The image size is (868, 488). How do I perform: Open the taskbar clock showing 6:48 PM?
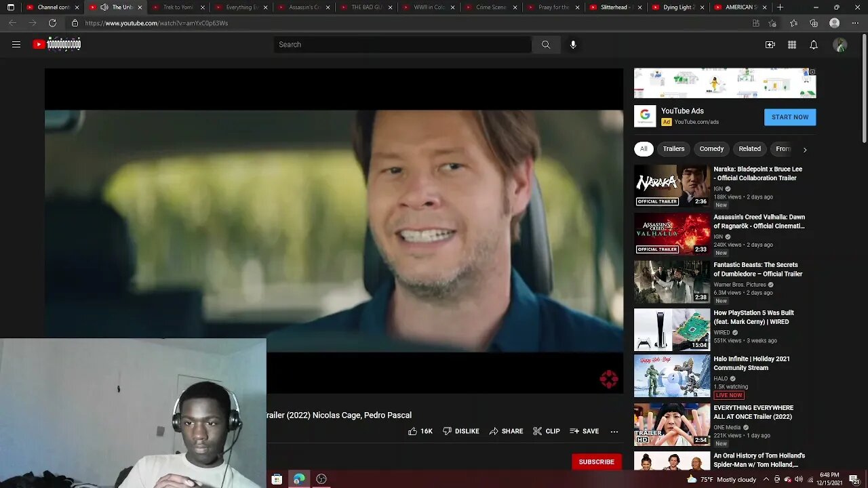(x=829, y=479)
